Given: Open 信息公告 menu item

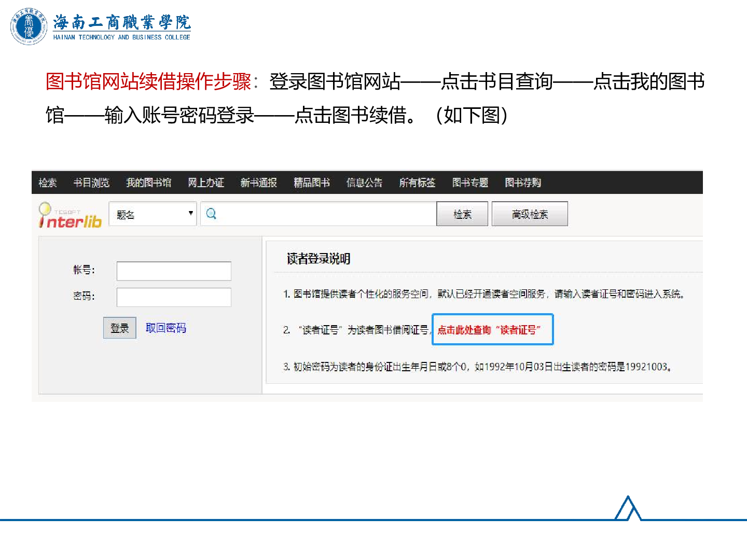Looking at the screenshot, I should (x=364, y=183).
